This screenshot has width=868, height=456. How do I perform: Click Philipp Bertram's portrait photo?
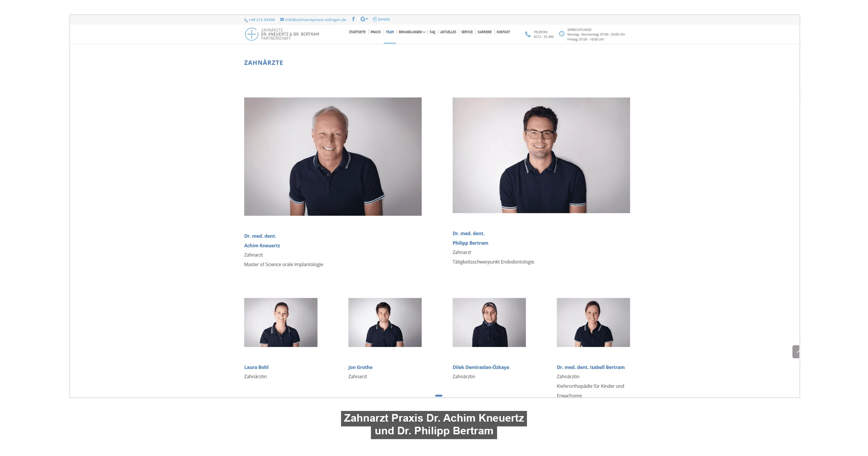541,155
